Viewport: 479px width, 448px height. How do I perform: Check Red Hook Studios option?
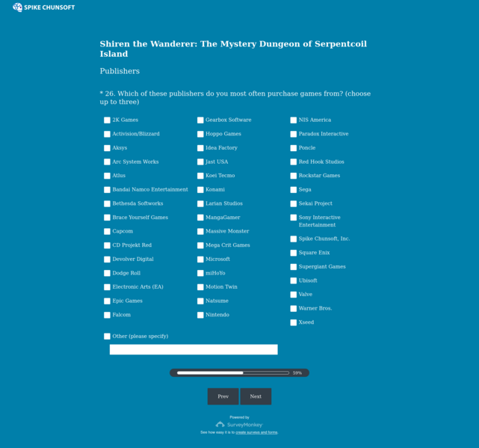click(294, 162)
